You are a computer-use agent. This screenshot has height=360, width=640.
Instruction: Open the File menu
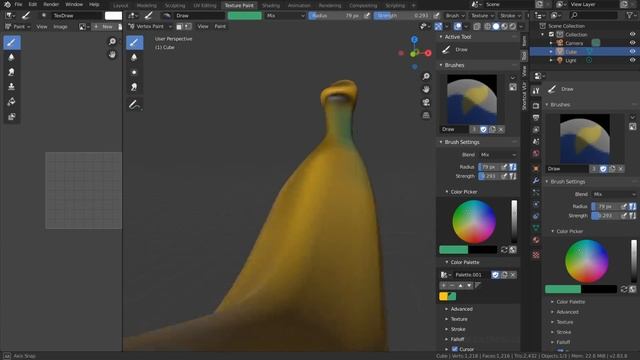click(18, 4)
